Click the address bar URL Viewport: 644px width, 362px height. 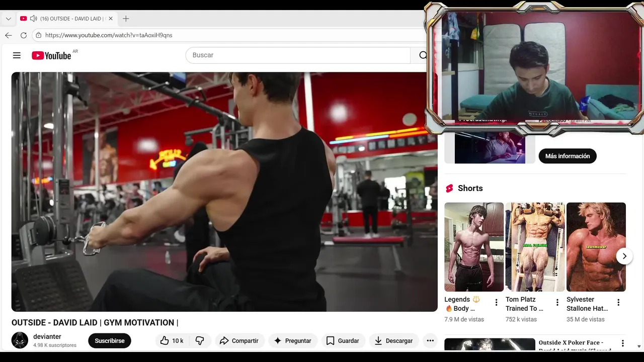109,35
